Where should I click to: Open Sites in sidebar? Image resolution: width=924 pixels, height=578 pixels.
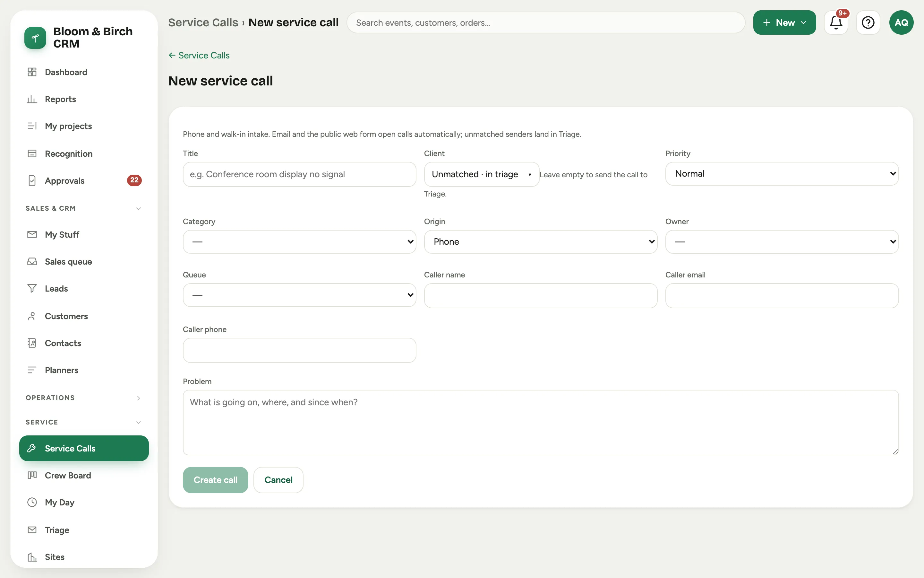pos(84,557)
